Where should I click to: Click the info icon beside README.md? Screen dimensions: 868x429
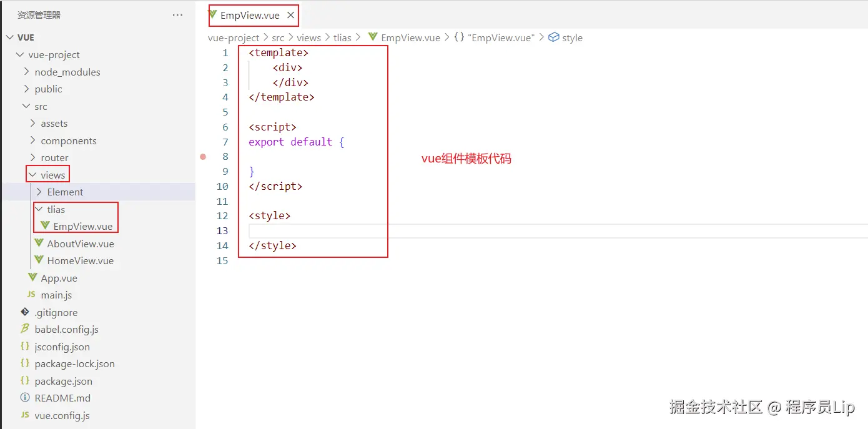pos(25,397)
